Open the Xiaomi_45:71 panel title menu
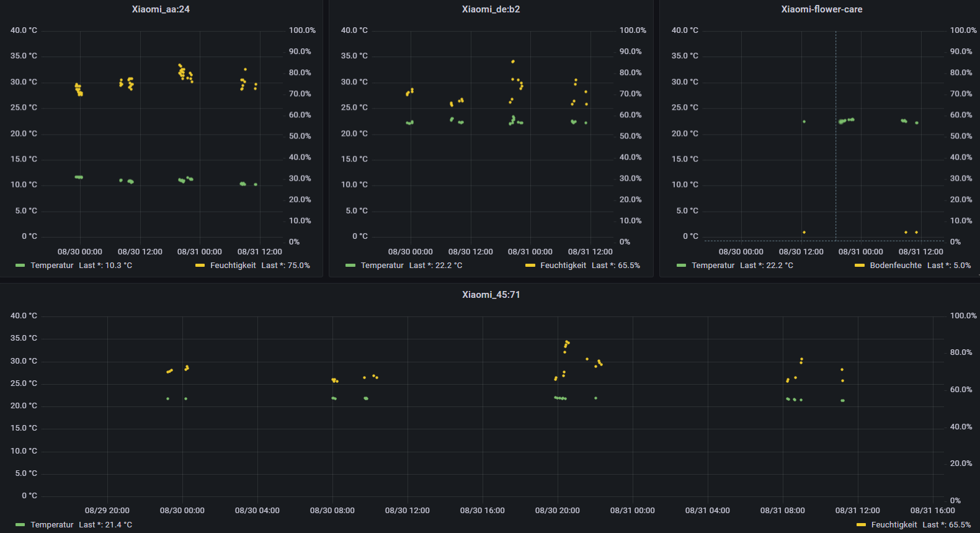Viewport: 980px width, 533px height. coord(491,295)
